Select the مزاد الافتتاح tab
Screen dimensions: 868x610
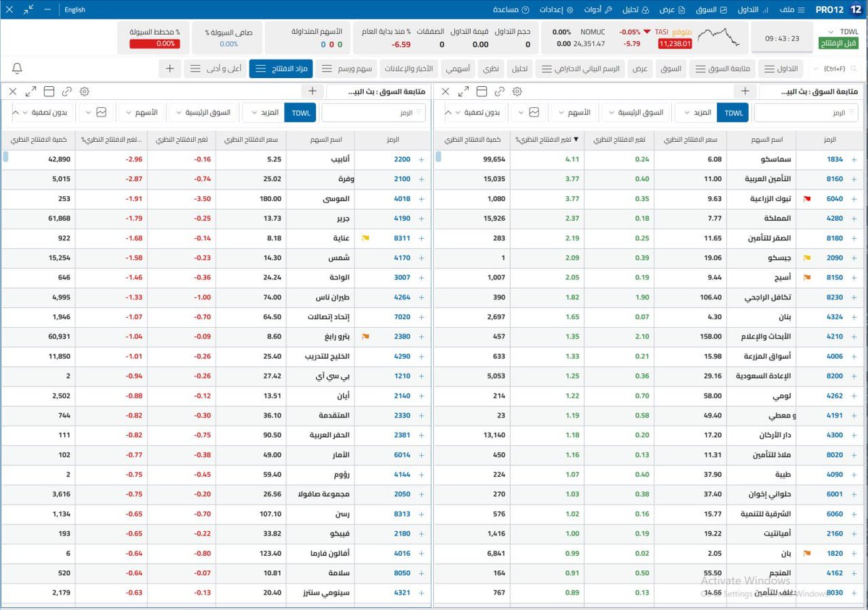coord(281,69)
